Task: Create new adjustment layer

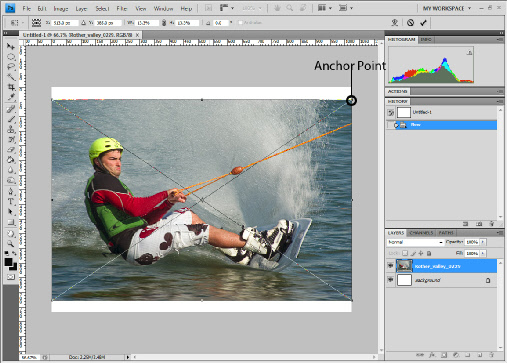Action: click(456, 355)
